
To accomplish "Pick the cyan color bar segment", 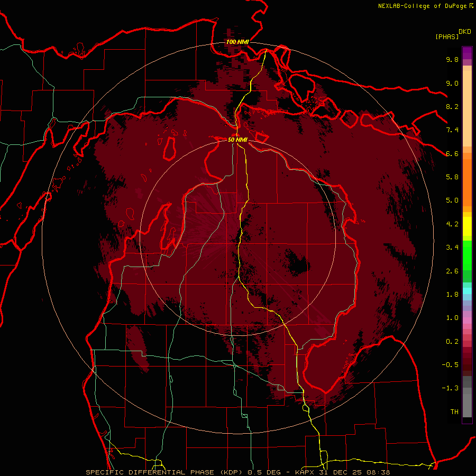I will 467,290.
